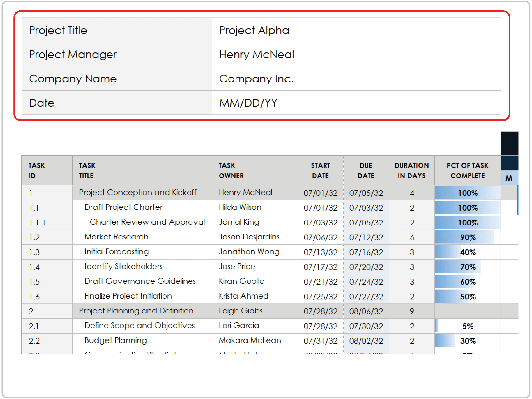Select the DUE DATE column header
This screenshot has height=399, width=532.
(x=366, y=170)
